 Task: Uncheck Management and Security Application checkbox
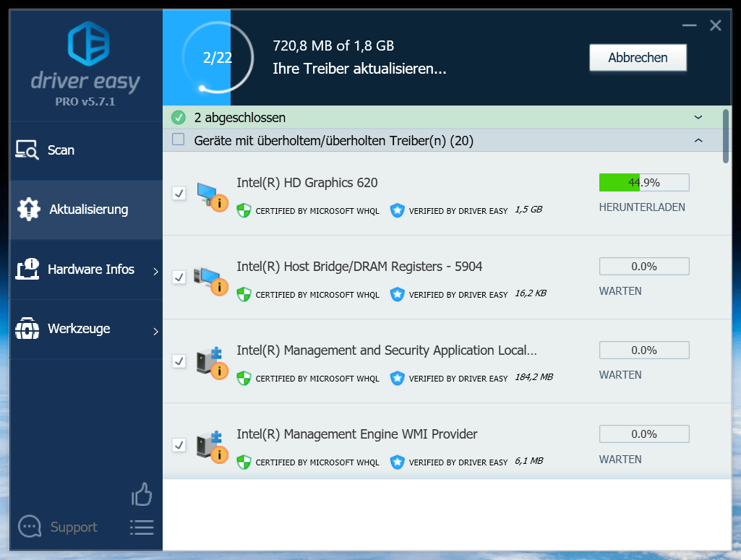click(179, 361)
